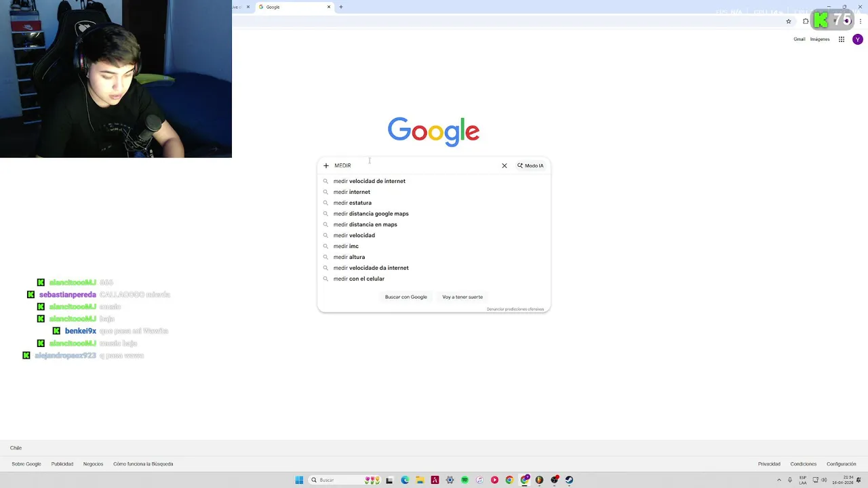This screenshot has width=868, height=488.
Task: Open Modo IA search mode
Action: (530, 165)
